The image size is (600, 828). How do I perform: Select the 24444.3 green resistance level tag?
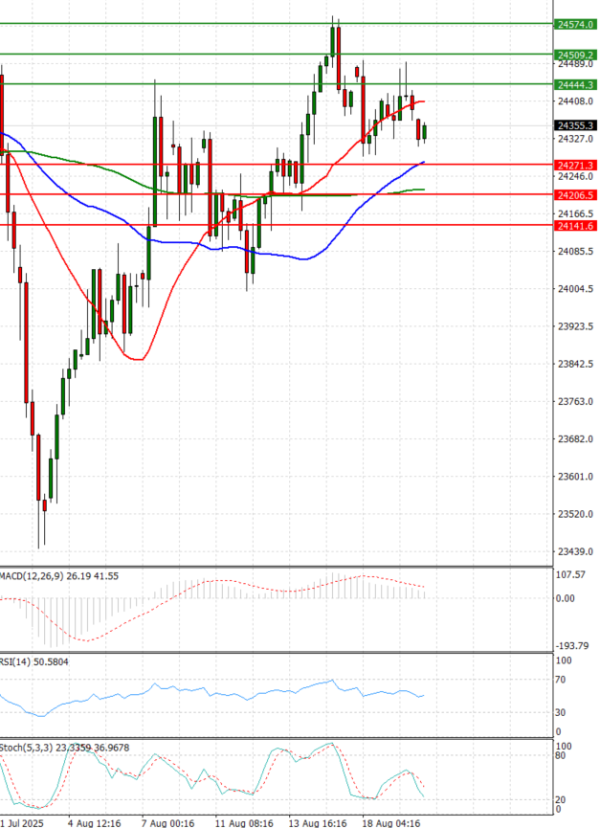tap(575, 85)
